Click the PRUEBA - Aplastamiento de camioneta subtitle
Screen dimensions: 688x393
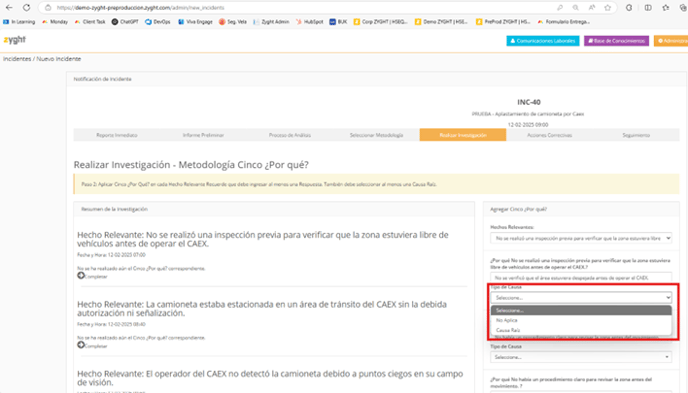click(528, 114)
